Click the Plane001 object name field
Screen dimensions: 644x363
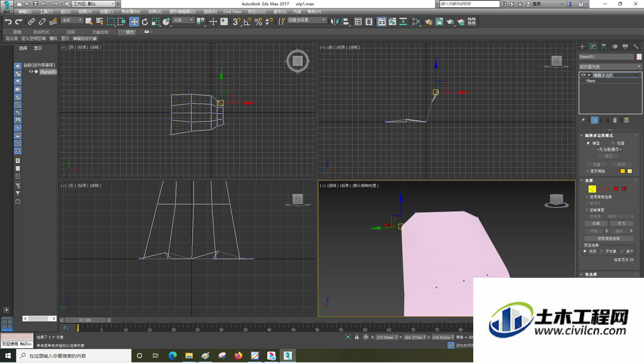pos(606,57)
